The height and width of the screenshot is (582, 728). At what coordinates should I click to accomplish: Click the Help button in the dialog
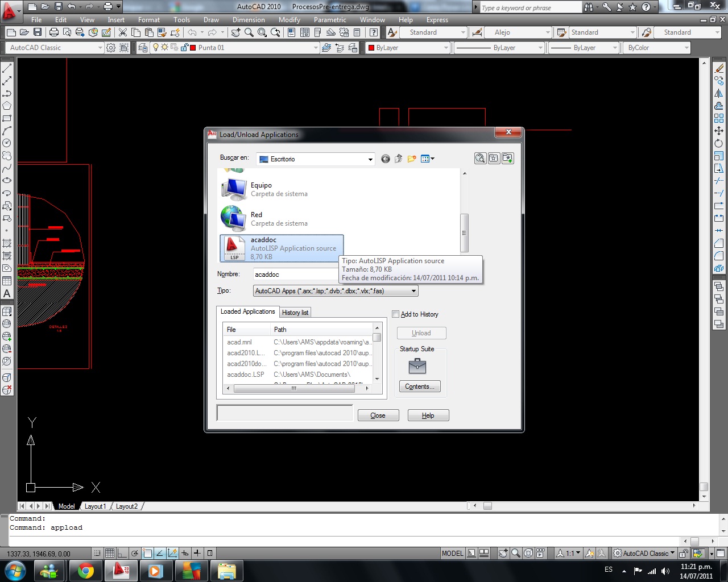(428, 415)
